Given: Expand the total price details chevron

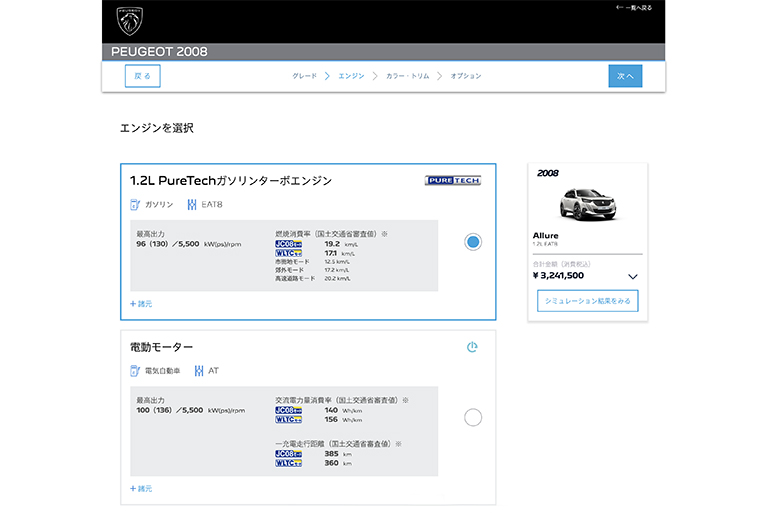Looking at the screenshot, I should [x=633, y=276].
